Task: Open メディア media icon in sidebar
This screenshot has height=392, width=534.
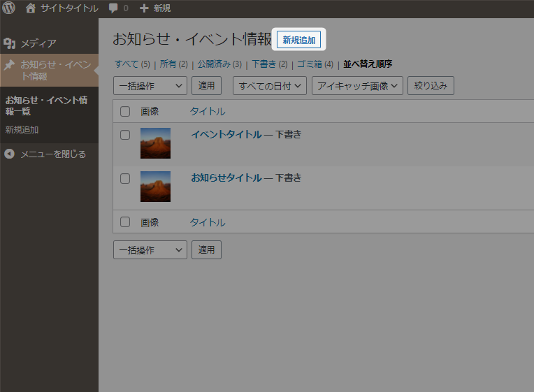Action: point(10,43)
